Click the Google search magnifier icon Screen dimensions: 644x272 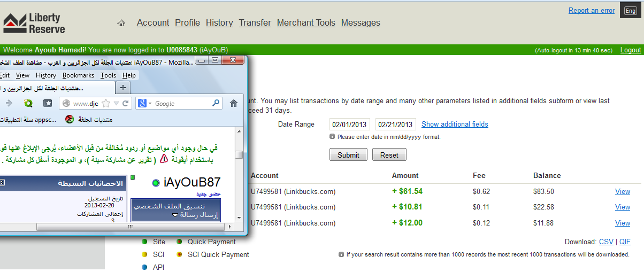point(216,104)
